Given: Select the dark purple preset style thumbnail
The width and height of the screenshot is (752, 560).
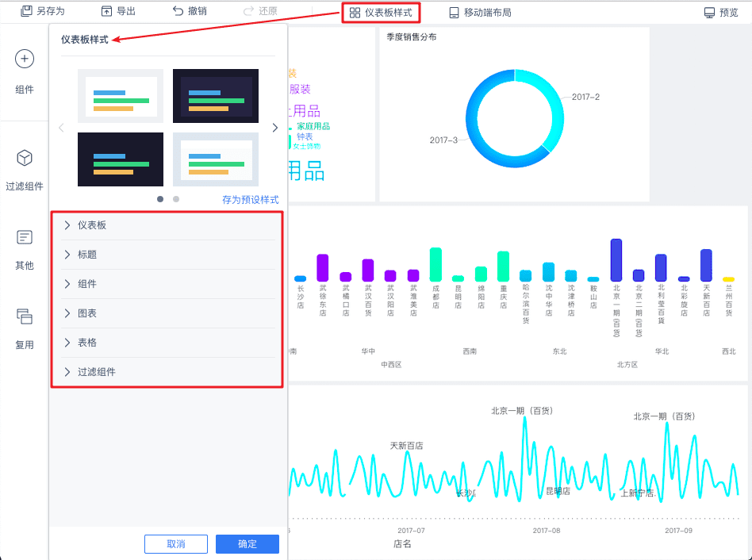Looking at the screenshot, I should pyautogui.click(x=215, y=96).
